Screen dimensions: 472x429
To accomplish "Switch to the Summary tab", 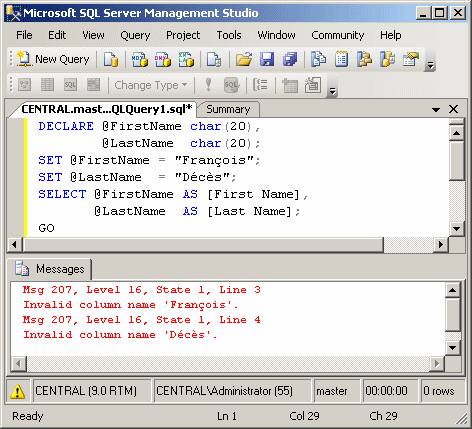I will (228, 109).
